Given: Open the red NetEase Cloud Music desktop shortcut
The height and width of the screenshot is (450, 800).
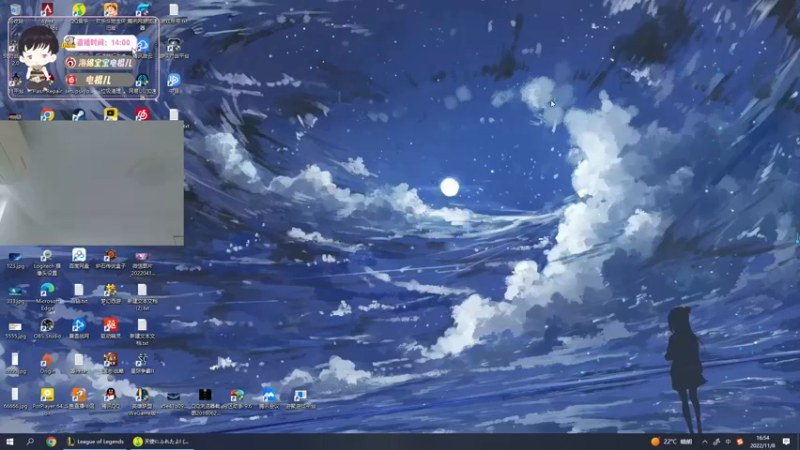Looking at the screenshot, I should [x=142, y=114].
